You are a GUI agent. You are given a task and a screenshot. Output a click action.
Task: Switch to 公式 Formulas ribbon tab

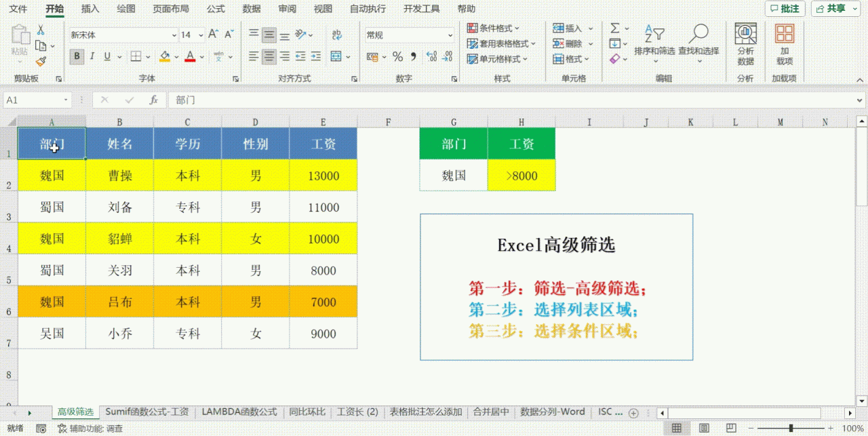(x=216, y=9)
